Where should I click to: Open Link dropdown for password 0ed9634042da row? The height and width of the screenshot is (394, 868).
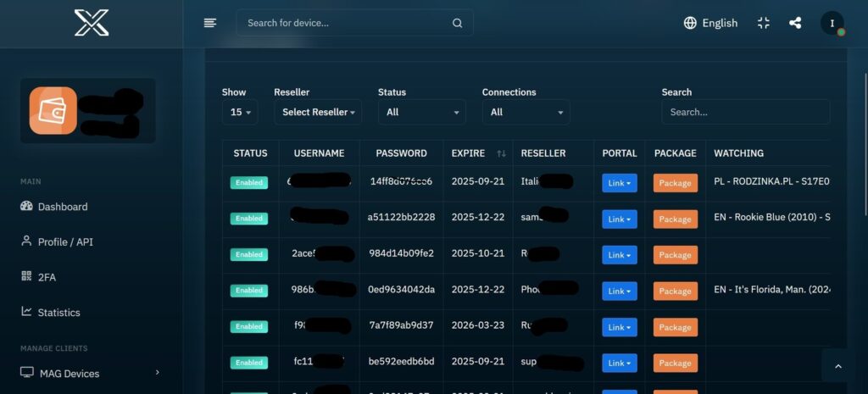620,291
